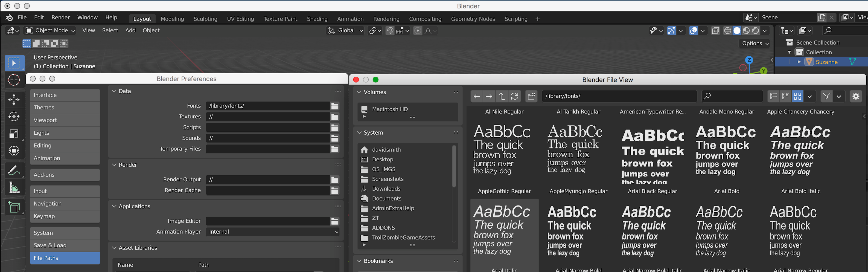The width and height of the screenshot is (868, 272).
Task: Collapse the Asset Libraries panel
Action: (x=114, y=248)
